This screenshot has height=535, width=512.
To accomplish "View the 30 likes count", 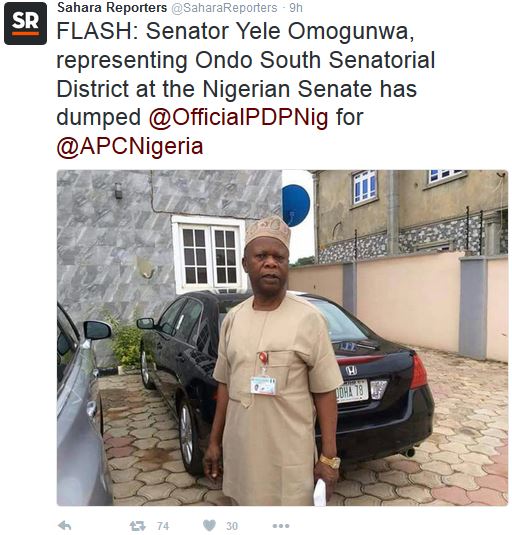I will [x=232, y=526].
